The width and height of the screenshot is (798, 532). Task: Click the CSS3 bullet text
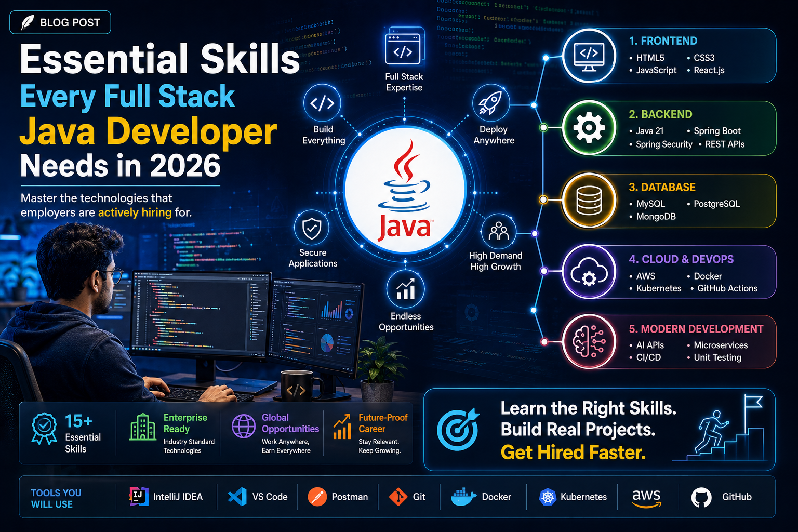click(704, 58)
